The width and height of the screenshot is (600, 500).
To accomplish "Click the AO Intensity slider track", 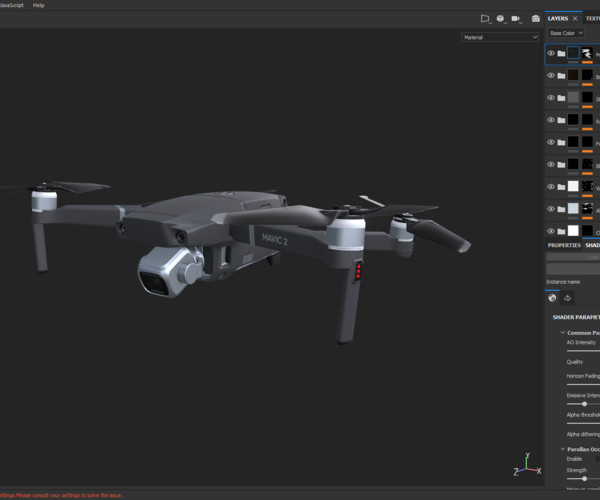I will pos(583,350).
